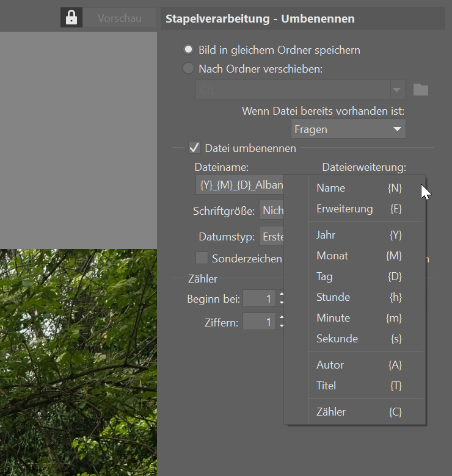Viewport: 452px width, 476px height.
Task: Insert the Name {N} placeholder
Action: coord(359,188)
